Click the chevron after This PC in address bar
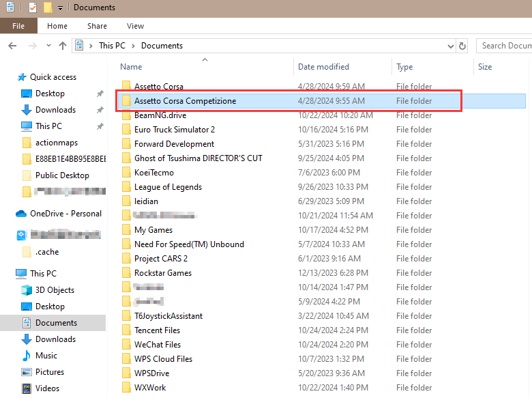Image resolution: width=532 pixels, height=398 pixels. pos(133,46)
